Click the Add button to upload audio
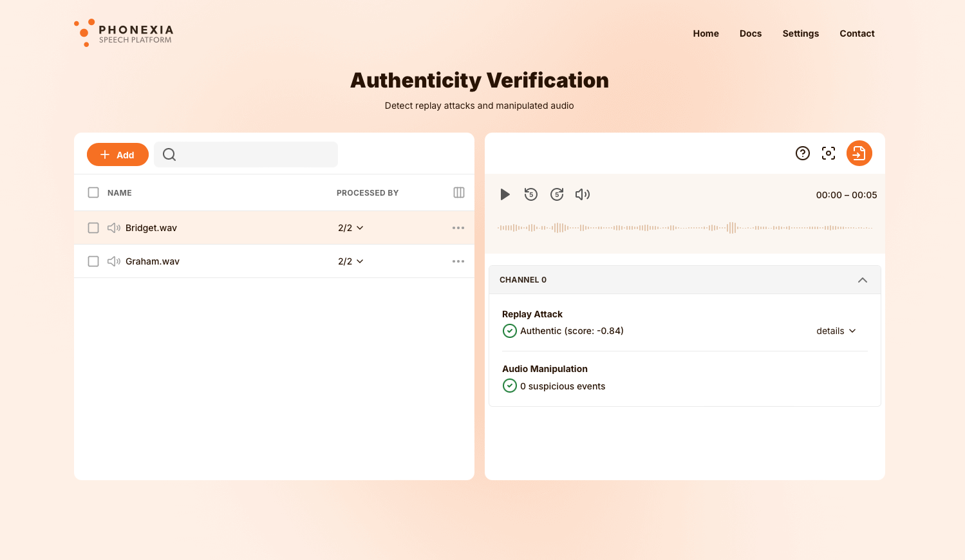The width and height of the screenshot is (965, 560). pyautogui.click(x=117, y=154)
